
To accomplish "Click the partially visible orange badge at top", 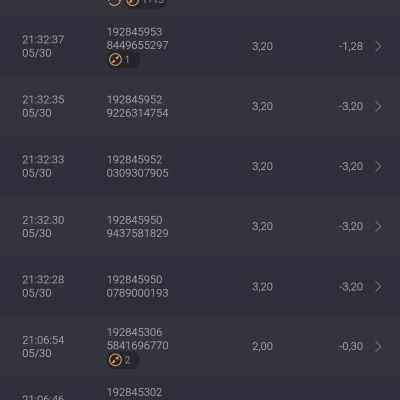I will [132, 2].
